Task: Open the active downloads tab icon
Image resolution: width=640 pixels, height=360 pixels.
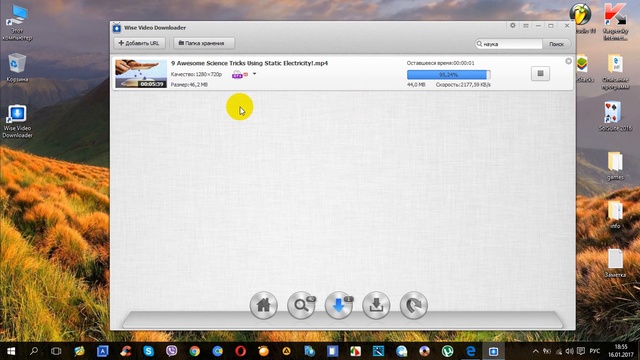Action: click(339, 305)
